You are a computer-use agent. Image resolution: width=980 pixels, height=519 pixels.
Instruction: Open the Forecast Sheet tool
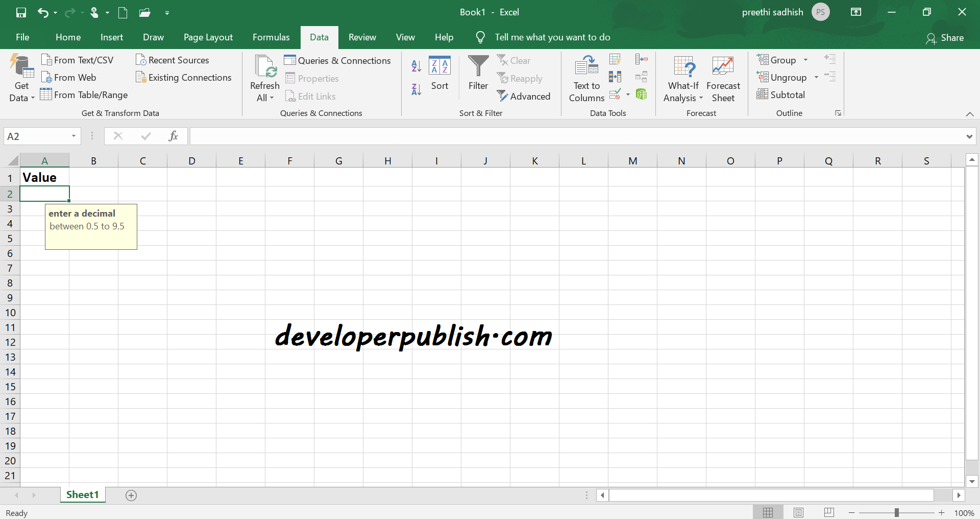click(x=723, y=78)
